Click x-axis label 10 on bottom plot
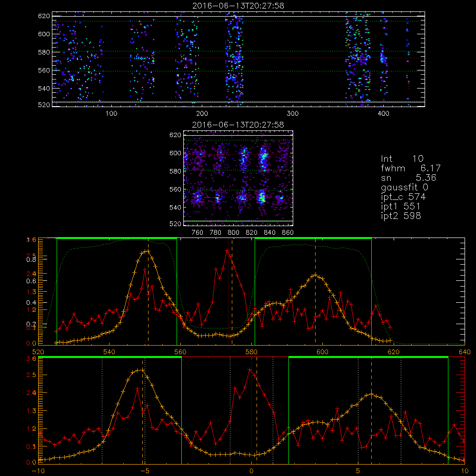The image size is (476, 476). coord(465,471)
